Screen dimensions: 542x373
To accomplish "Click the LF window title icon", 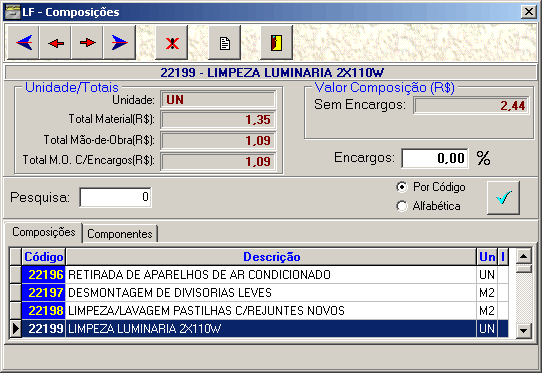I will (x=12, y=12).
